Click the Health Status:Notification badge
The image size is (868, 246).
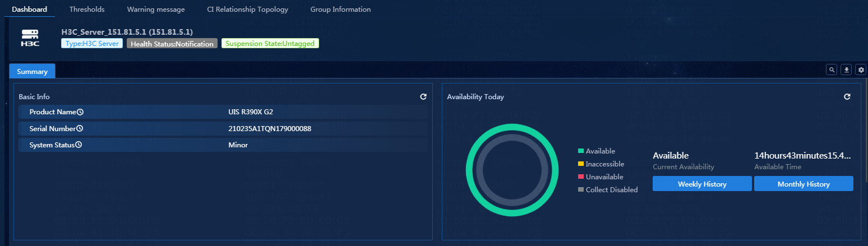[x=172, y=43]
